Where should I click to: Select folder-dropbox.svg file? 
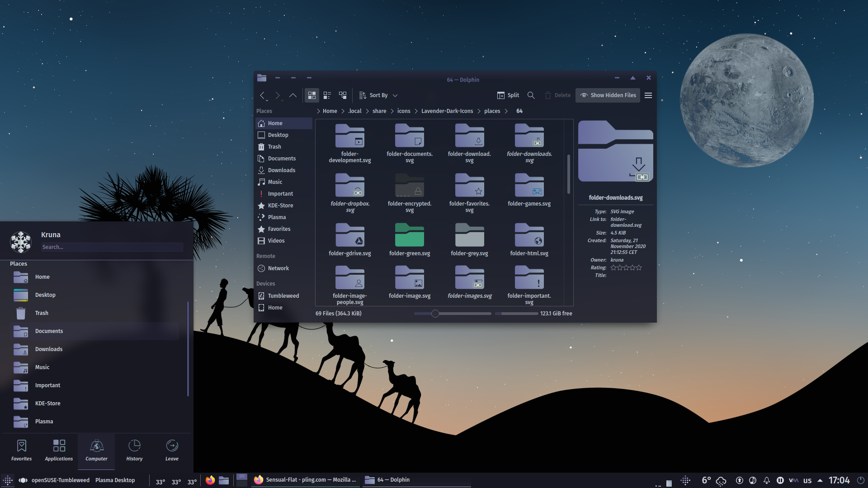pyautogui.click(x=350, y=193)
